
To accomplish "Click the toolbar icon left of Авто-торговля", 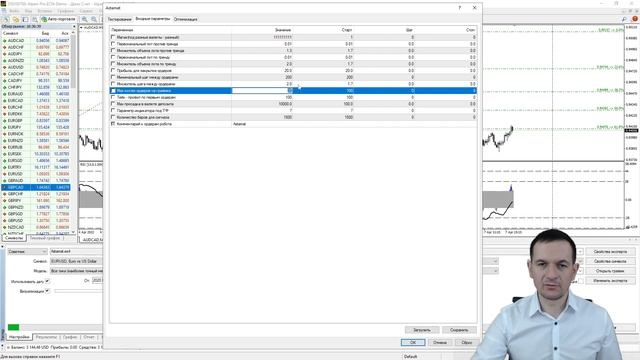I will coord(35,19).
